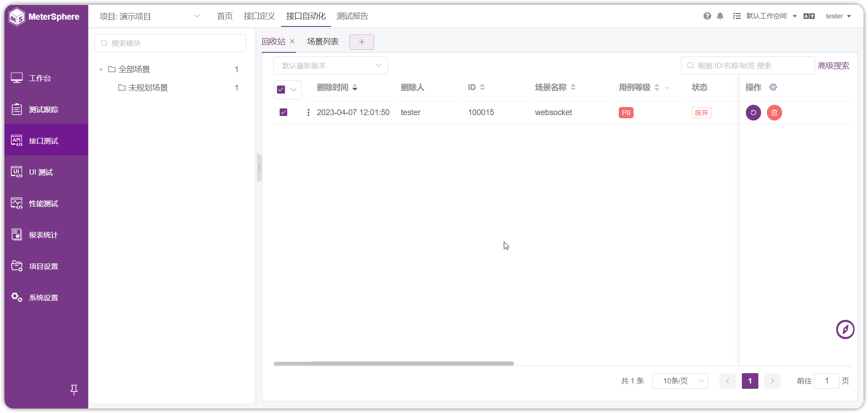This screenshot has height=413, width=868.
Task: Toggle the select-all header checkbox
Action: click(281, 90)
